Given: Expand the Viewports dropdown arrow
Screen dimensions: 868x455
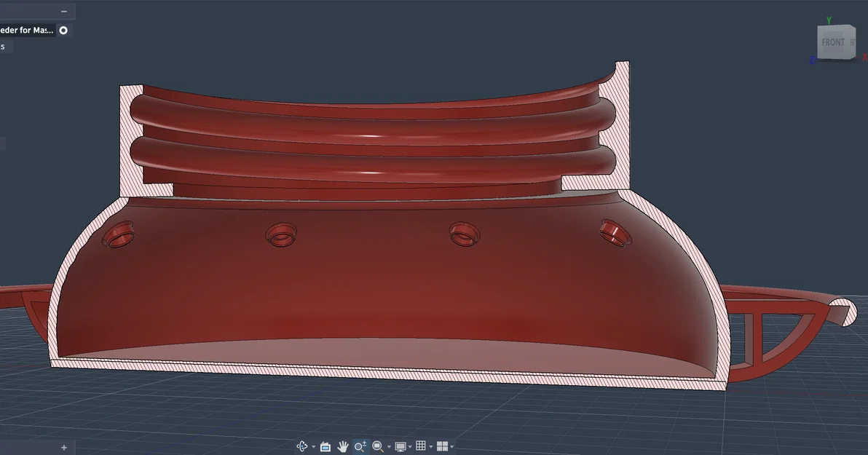Looking at the screenshot, I should click(451, 447).
